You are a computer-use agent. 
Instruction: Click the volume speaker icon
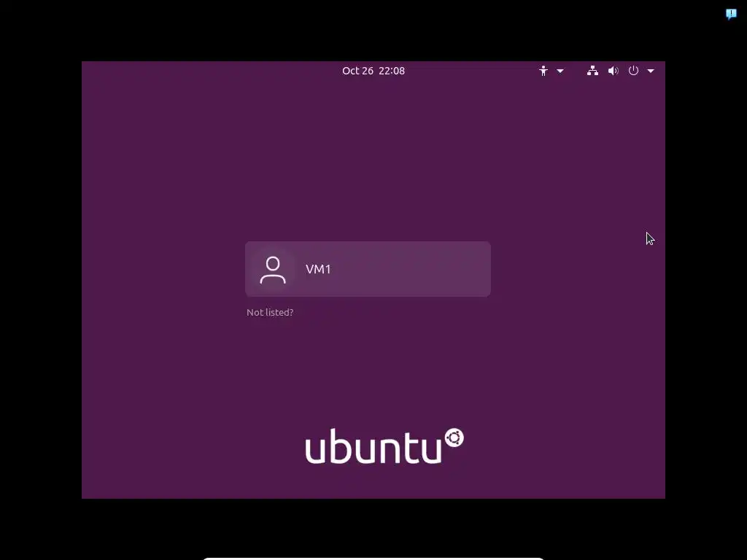point(613,71)
